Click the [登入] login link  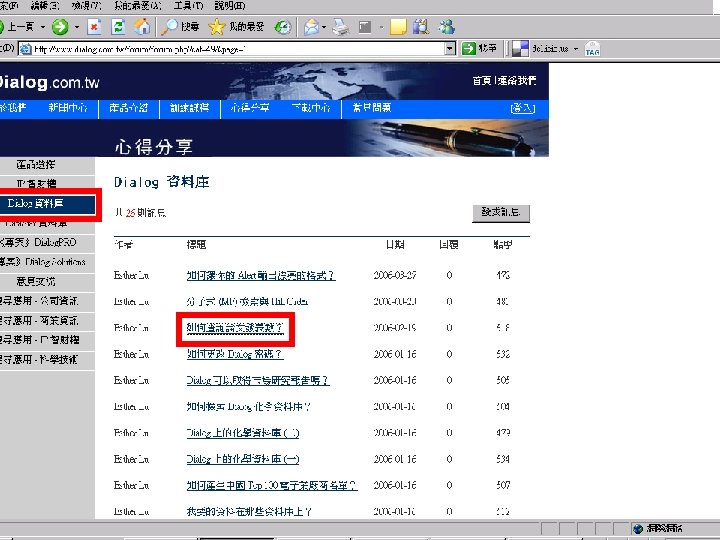[523, 108]
